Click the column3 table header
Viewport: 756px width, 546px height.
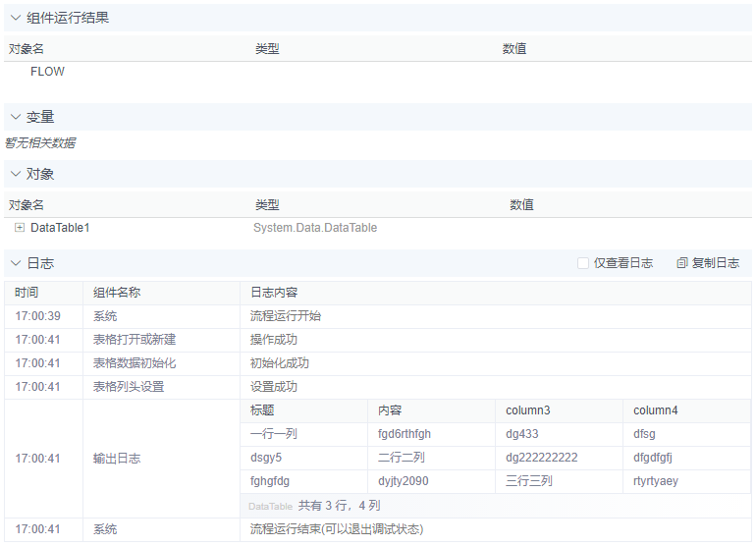click(x=528, y=410)
